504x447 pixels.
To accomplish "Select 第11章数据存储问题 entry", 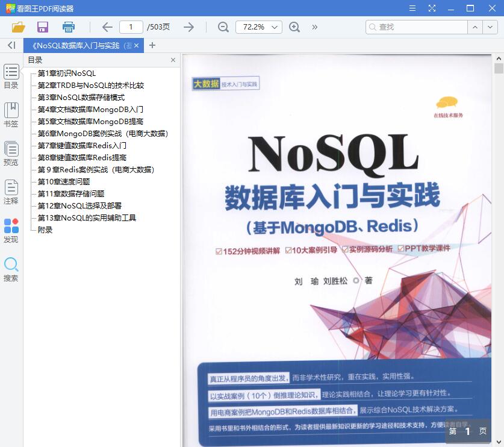I will point(71,193).
